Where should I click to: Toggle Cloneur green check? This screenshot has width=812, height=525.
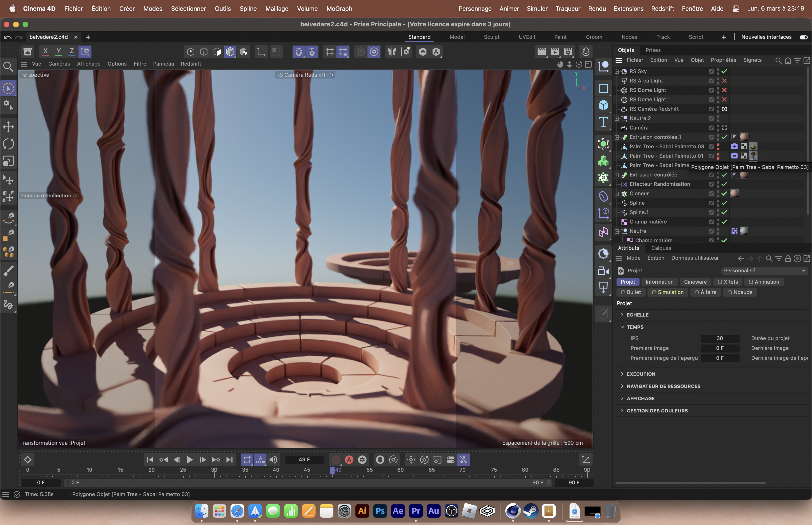tap(724, 194)
